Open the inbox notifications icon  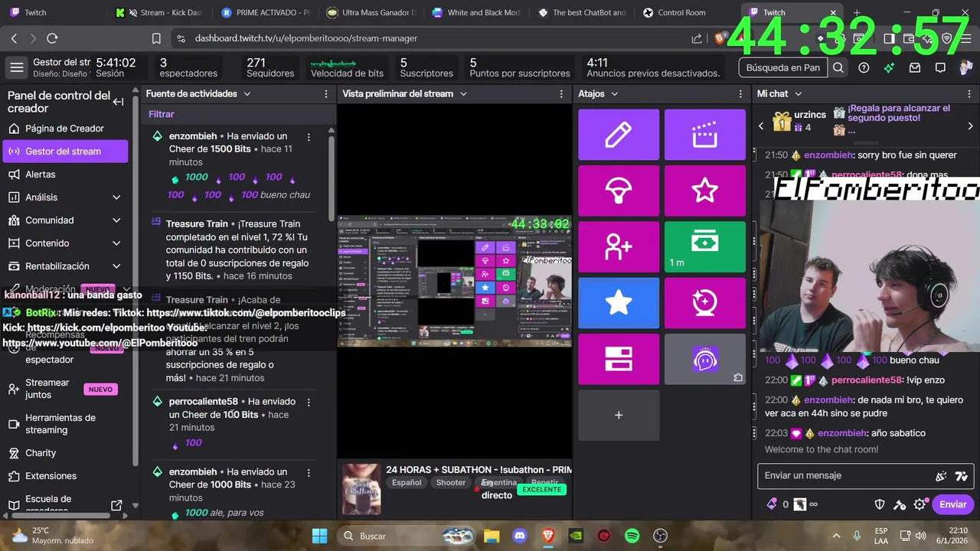tap(914, 67)
